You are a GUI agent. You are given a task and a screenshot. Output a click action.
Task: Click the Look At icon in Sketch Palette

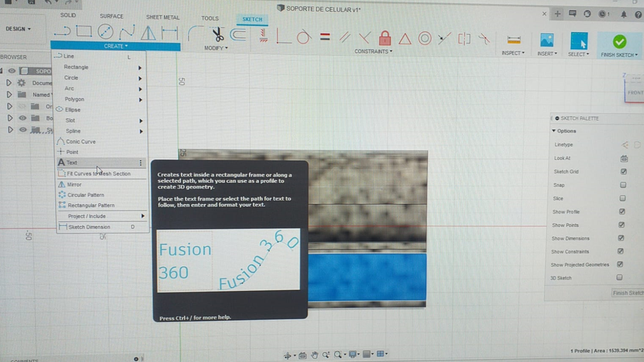pyautogui.click(x=624, y=158)
